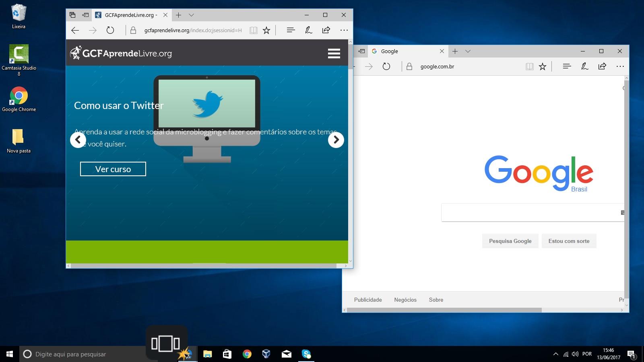Select Google Chrome desktop shortcut
The width and height of the screenshot is (644, 362).
pos(19,99)
